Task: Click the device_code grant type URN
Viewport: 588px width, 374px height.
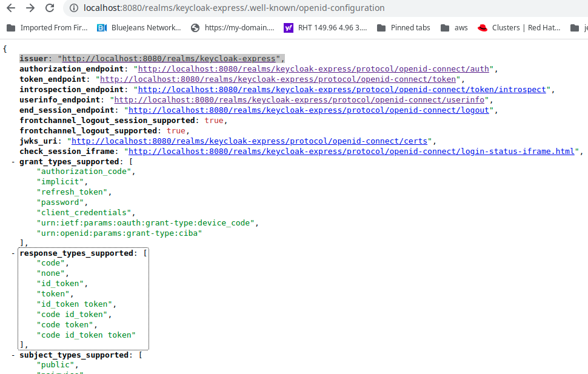Action: [145, 223]
